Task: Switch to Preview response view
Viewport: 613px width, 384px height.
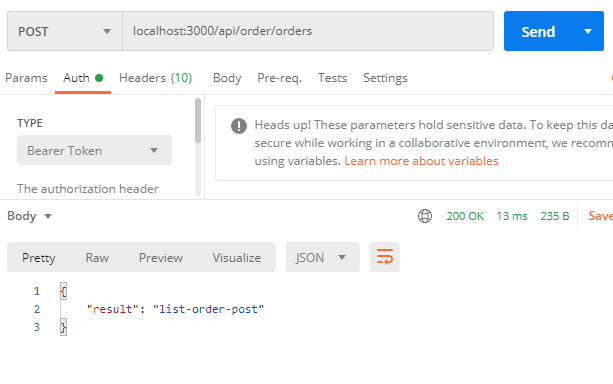Action: coord(161,258)
